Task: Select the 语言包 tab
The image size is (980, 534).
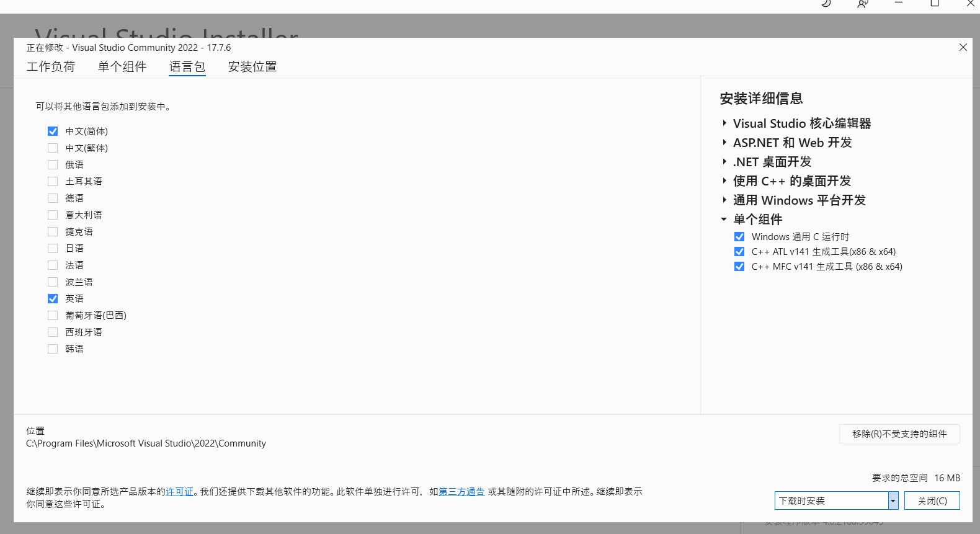Action: (187, 66)
